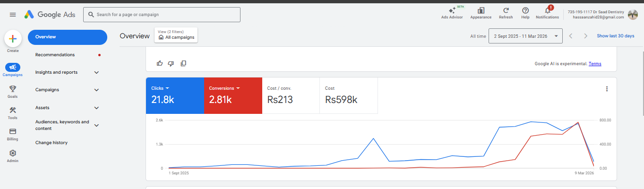Open the Appearance settings
Screen dimensions: 644x189
481,13
